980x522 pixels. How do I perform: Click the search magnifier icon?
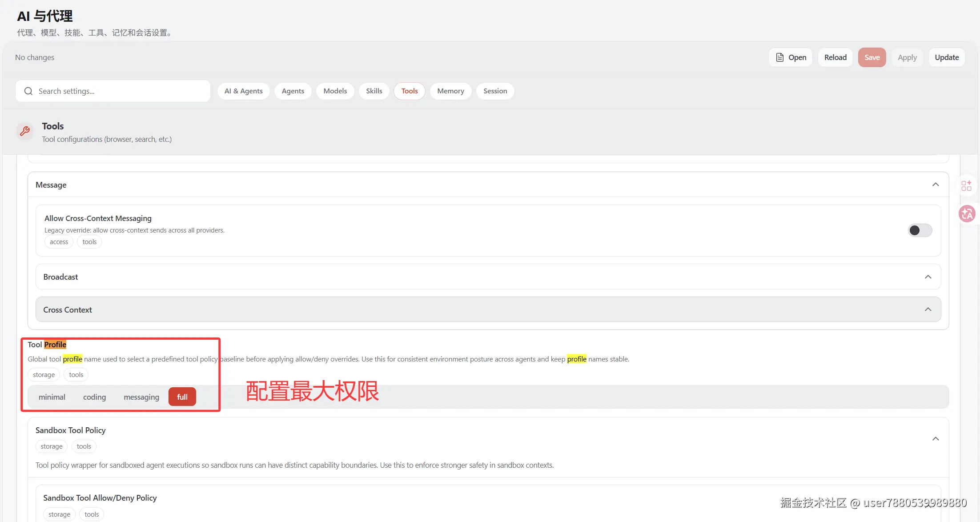click(x=28, y=91)
